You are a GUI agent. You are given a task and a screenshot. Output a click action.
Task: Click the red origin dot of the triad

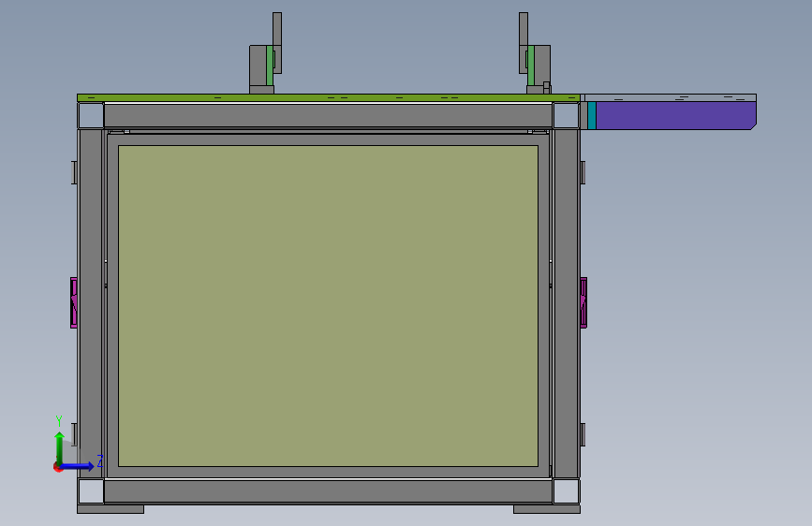click(x=57, y=467)
